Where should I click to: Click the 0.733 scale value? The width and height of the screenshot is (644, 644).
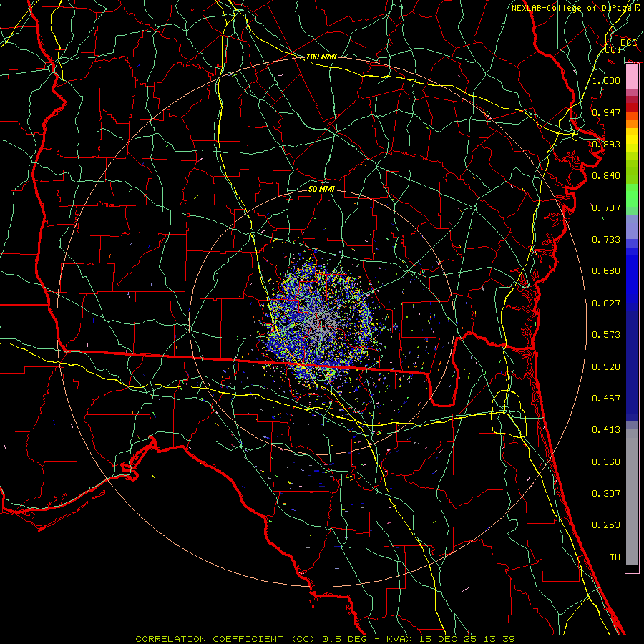point(606,239)
